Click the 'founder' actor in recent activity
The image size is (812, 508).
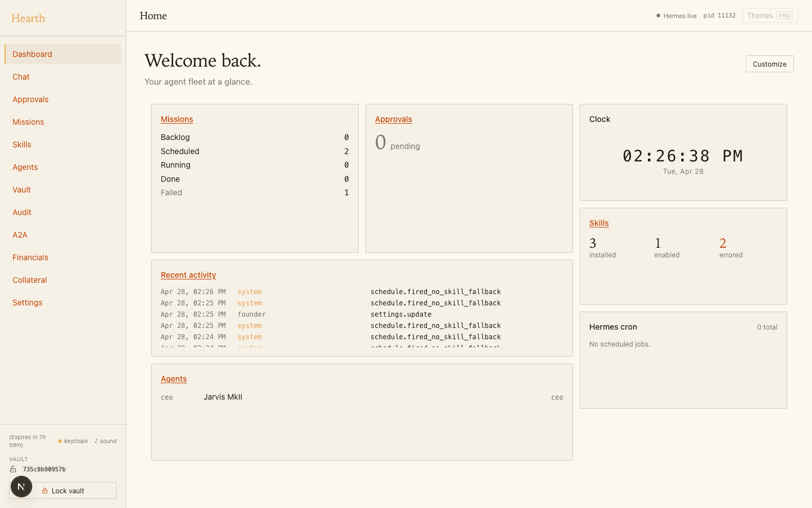coord(251,314)
